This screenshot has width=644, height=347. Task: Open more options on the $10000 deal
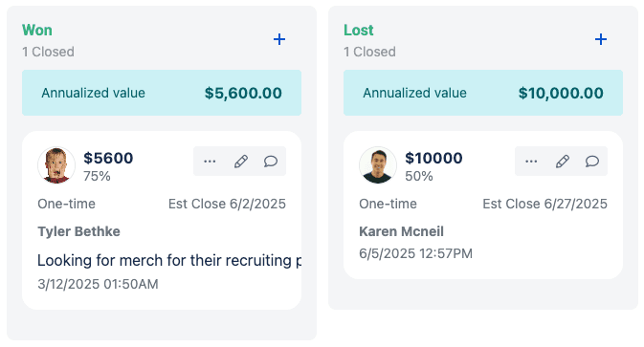531,162
